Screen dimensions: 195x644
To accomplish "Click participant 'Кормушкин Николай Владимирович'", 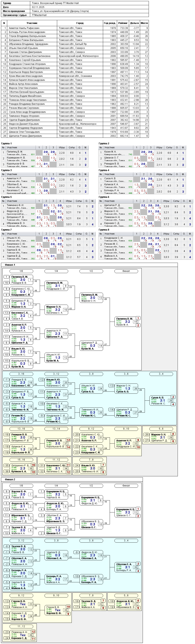I will (x=29, y=68).
